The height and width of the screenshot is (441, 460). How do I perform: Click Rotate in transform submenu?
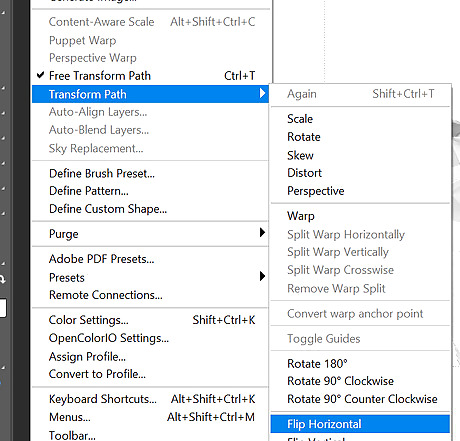point(360,137)
